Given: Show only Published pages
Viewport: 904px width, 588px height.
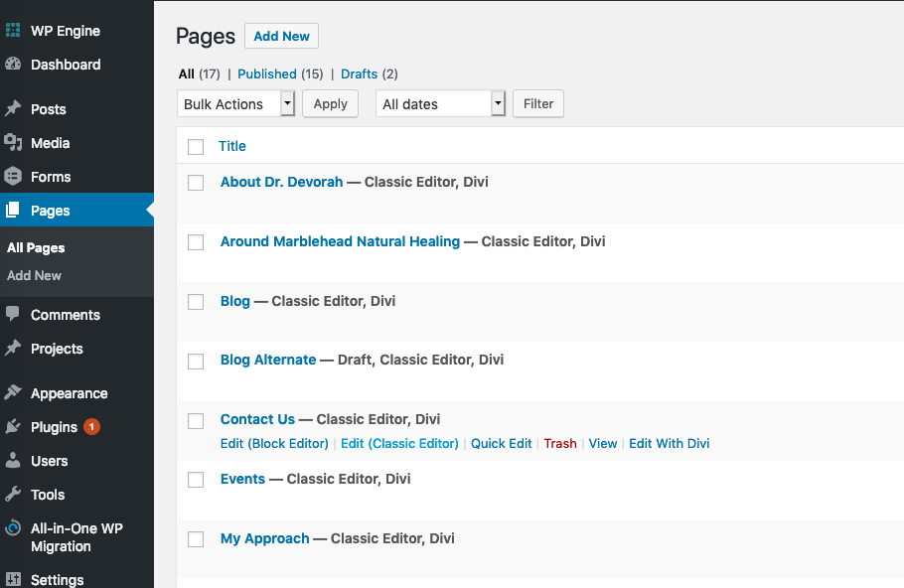Looking at the screenshot, I should tap(267, 73).
